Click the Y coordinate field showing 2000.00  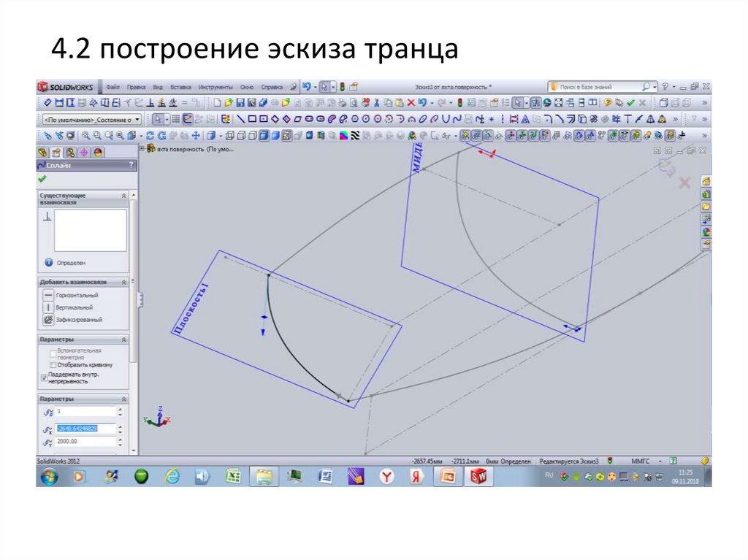(85, 442)
